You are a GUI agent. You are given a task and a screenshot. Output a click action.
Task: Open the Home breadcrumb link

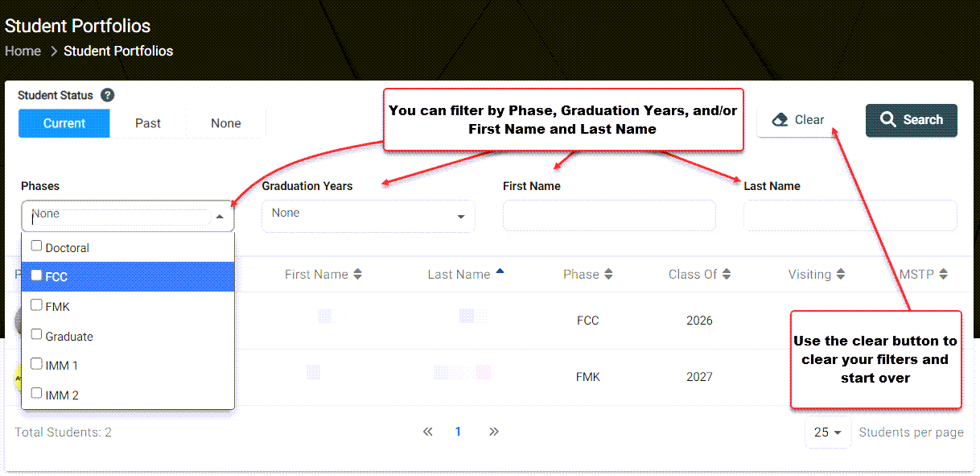point(23,51)
